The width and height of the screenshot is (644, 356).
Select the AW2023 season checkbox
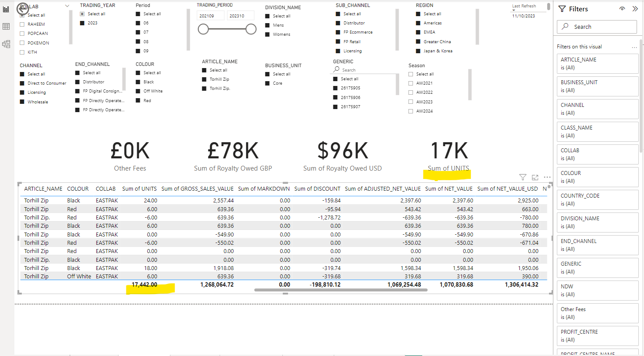click(411, 102)
